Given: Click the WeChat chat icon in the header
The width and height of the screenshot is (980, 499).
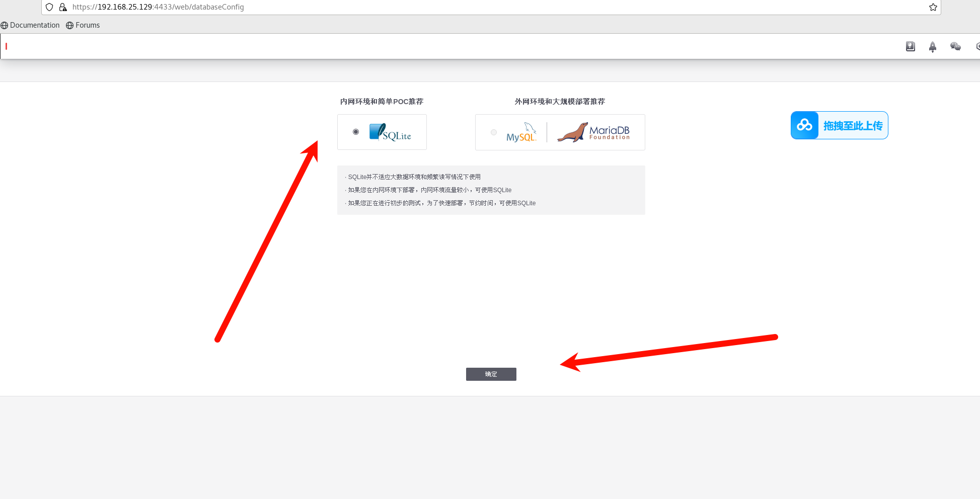Looking at the screenshot, I should (x=955, y=46).
